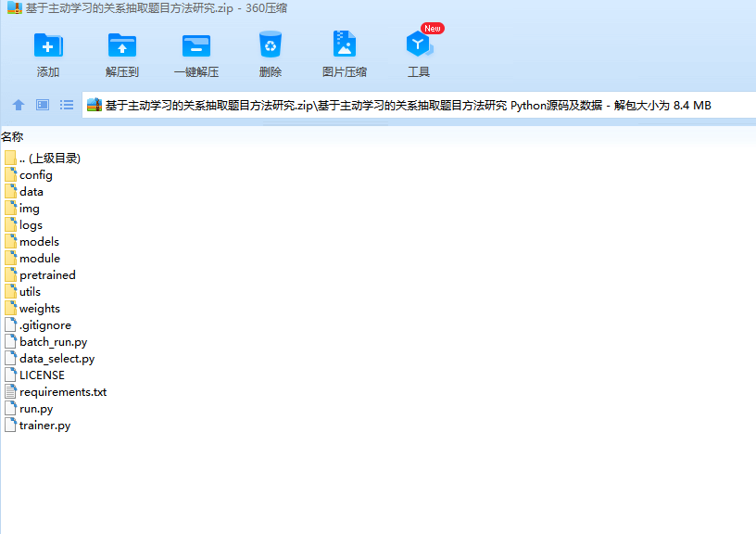Select the logs folder icon

[x=10, y=224]
